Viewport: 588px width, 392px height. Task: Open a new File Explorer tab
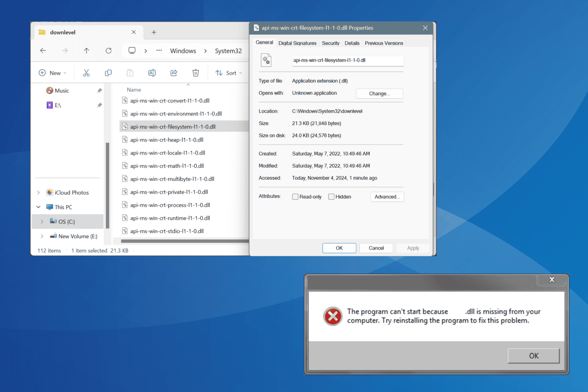[x=154, y=32]
